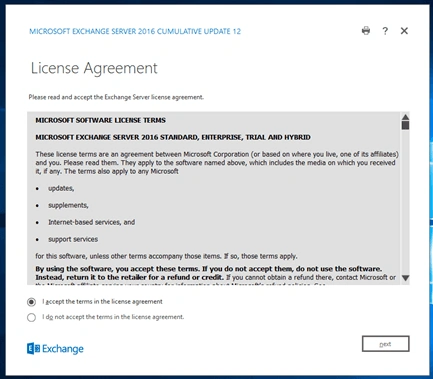Click the next button
The width and height of the screenshot is (433, 379).
(x=386, y=344)
